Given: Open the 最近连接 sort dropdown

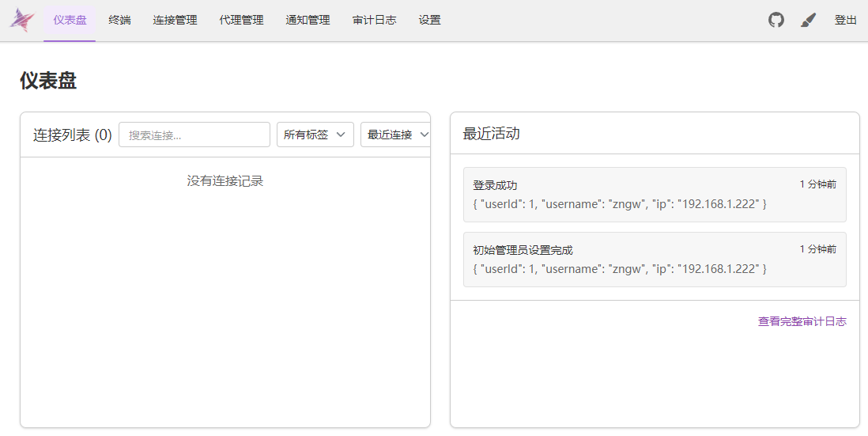Looking at the screenshot, I should coord(395,135).
